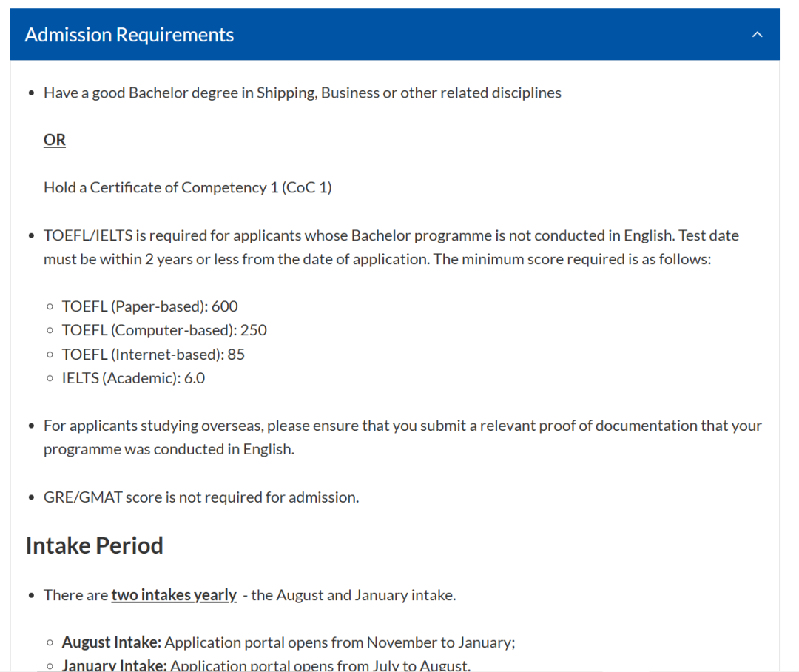Click the GRE/GMAT not required line

pyautogui.click(x=201, y=497)
